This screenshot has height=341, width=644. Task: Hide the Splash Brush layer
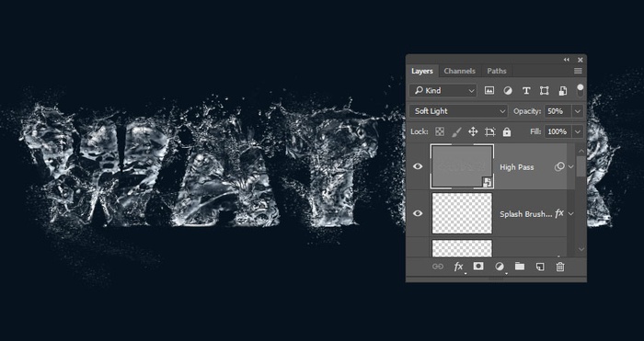418,213
